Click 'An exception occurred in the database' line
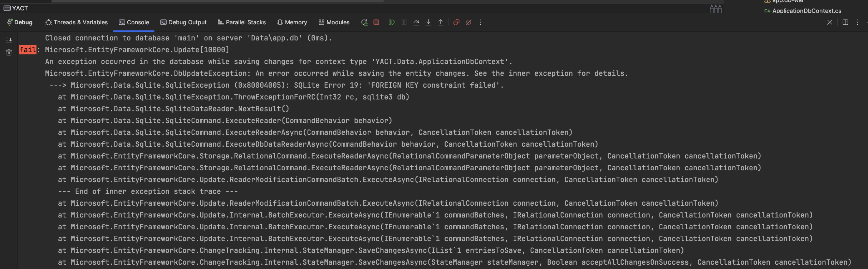Viewport: 868px width, 269px height. click(279, 62)
